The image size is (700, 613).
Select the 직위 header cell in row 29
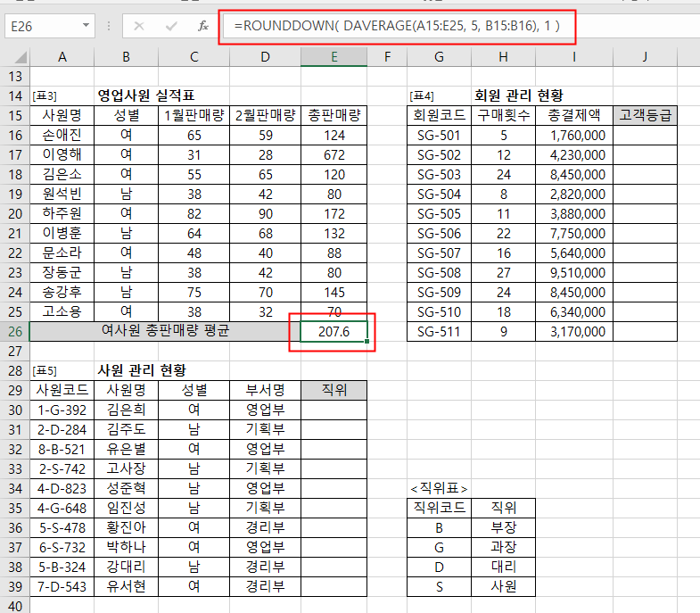click(x=334, y=390)
